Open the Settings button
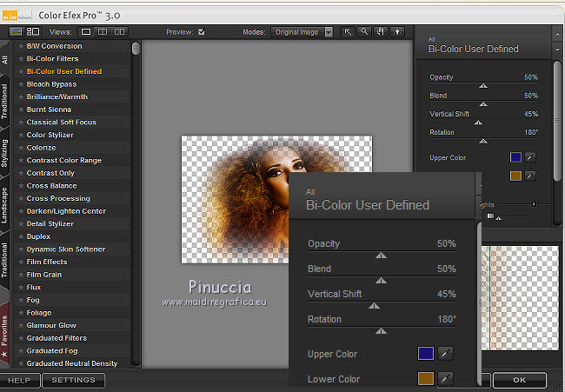 click(x=73, y=381)
